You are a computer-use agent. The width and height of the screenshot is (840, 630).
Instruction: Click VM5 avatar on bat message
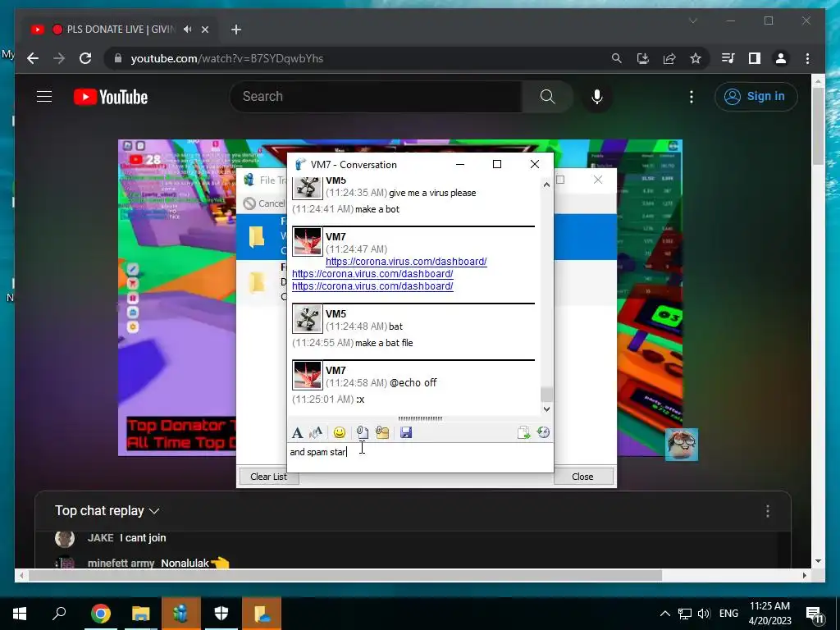(308, 319)
